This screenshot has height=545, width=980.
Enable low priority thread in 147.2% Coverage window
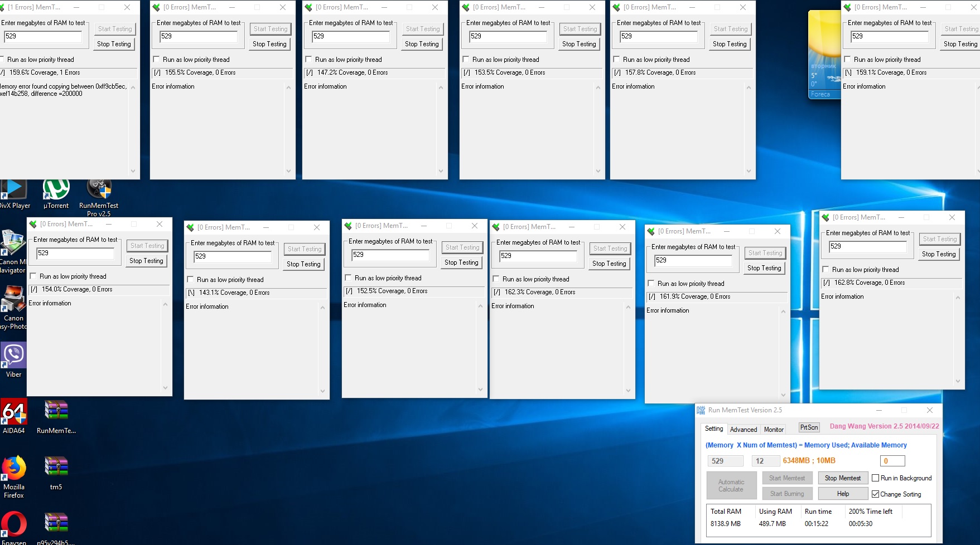click(x=308, y=60)
